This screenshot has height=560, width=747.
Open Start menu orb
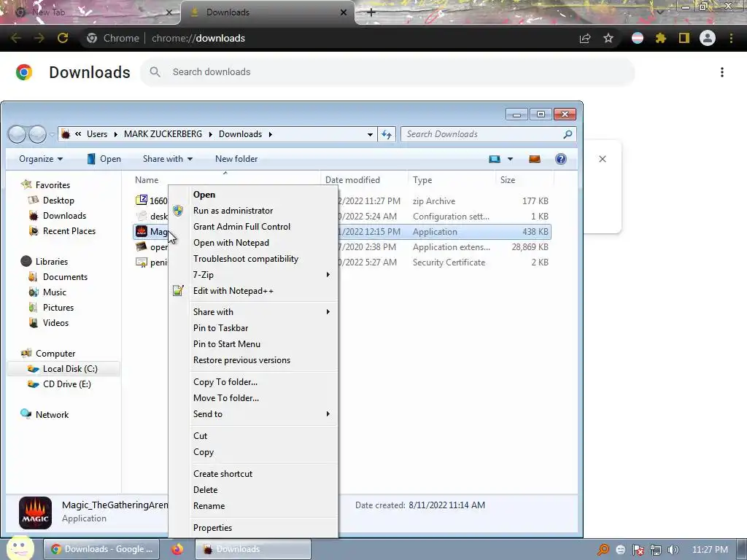point(19,548)
